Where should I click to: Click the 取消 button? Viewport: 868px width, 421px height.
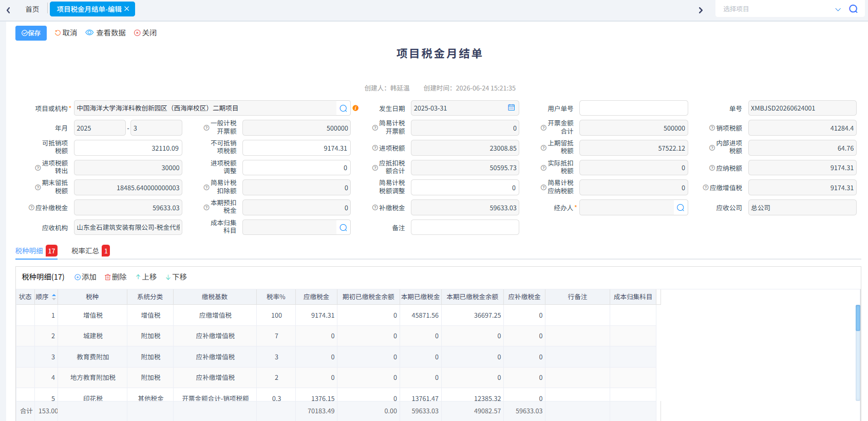point(66,33)
